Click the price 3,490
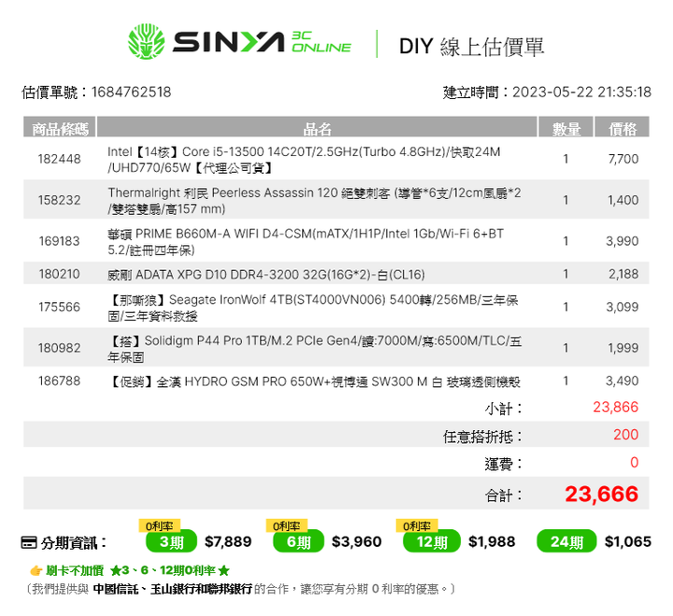 tap(623, 380)
